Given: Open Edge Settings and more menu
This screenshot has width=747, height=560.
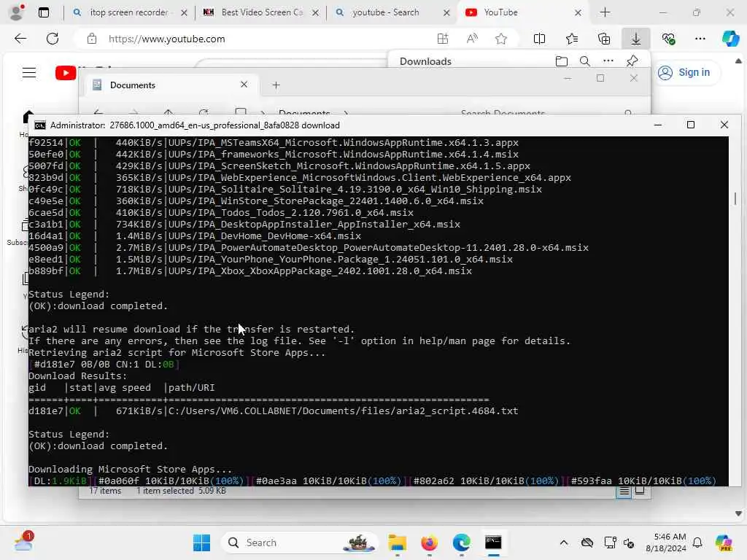Looking at the screenshot, I should (700, 39).
